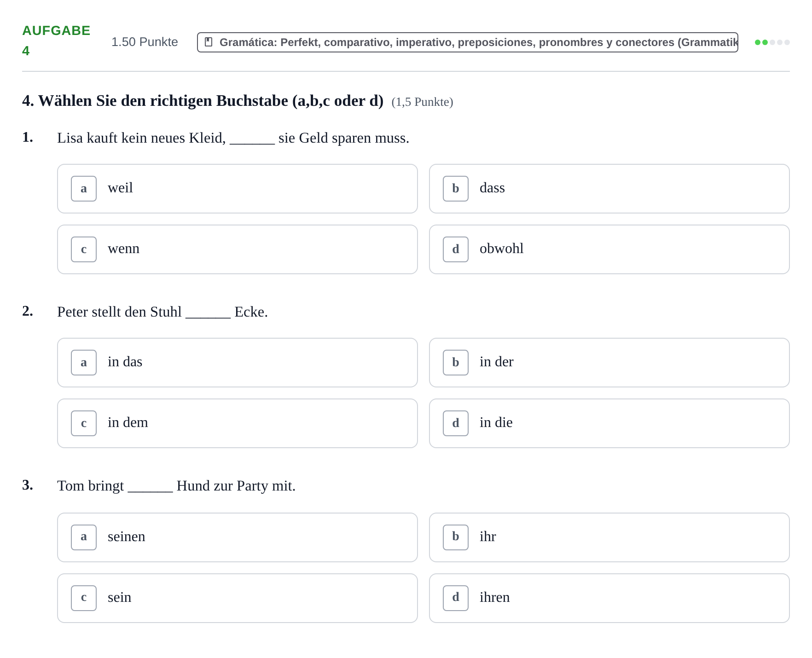Click the letter 'a' badge next to weil
This screenshot has height=658, width=812.
(84, 189)
